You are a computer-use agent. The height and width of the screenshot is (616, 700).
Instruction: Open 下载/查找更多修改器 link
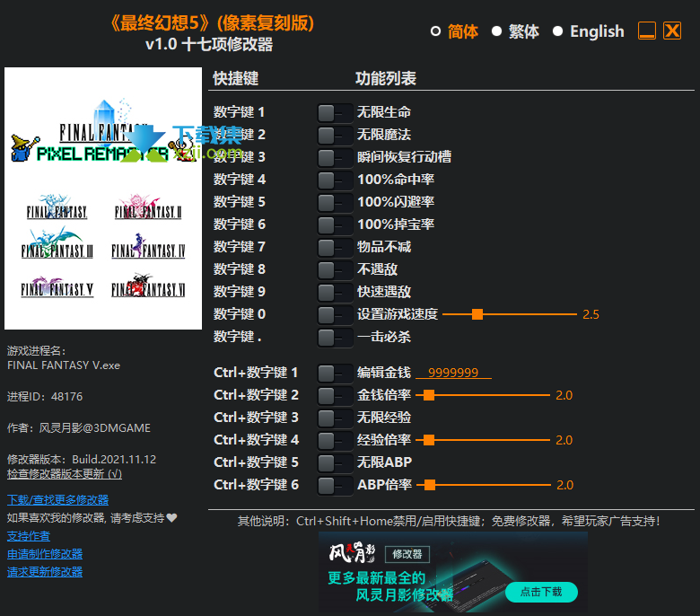coord(58,500)
